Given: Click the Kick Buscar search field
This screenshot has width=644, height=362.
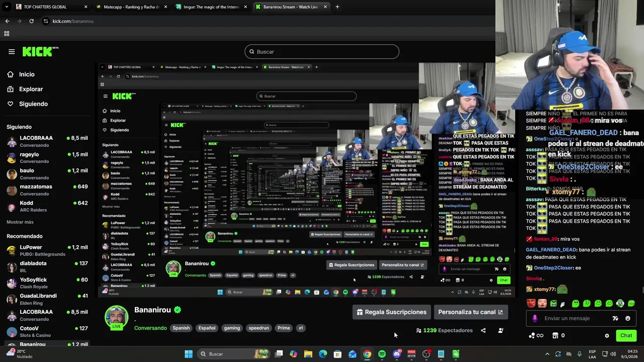Looking at the screenshot, I should coord(322,52).
